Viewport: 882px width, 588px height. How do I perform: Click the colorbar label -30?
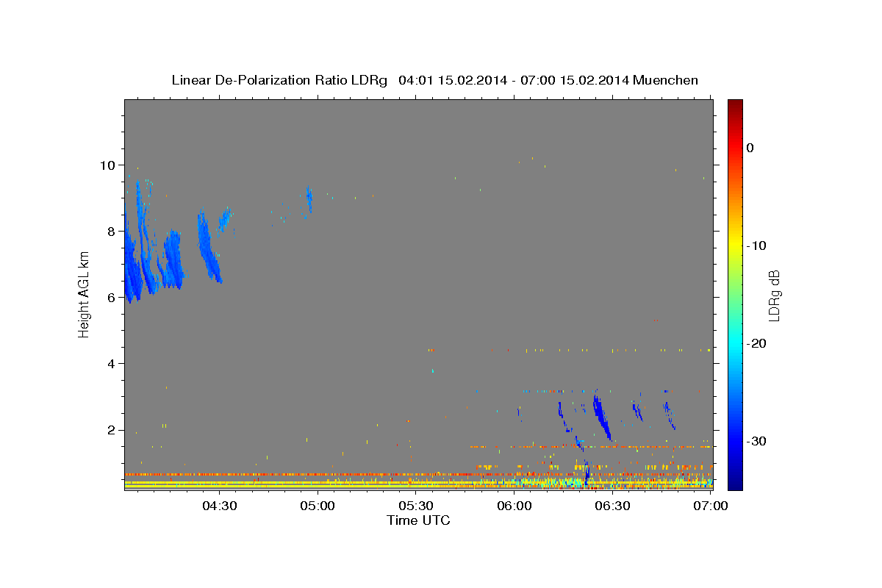point(757,441)
